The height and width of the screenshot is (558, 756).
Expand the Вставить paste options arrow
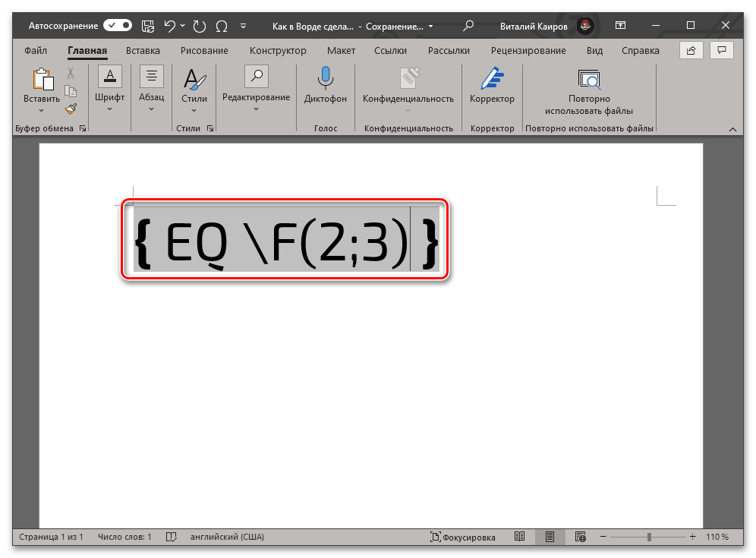[42, 110]
